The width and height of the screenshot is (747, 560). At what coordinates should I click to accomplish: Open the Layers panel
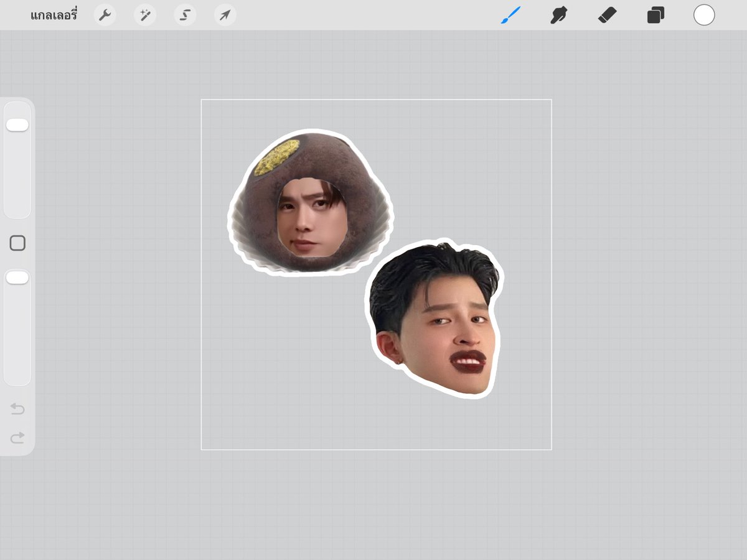[655, 15]
